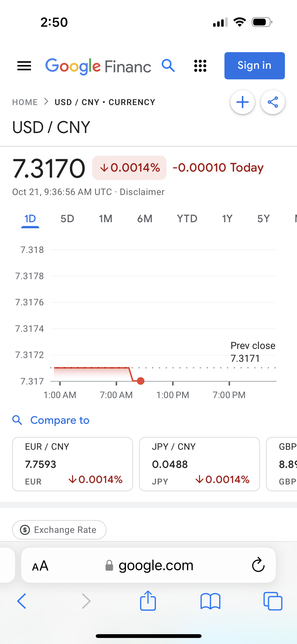The image size is (297, 644).
Task: Open Safari share sheet
Action: click(148, 601)
